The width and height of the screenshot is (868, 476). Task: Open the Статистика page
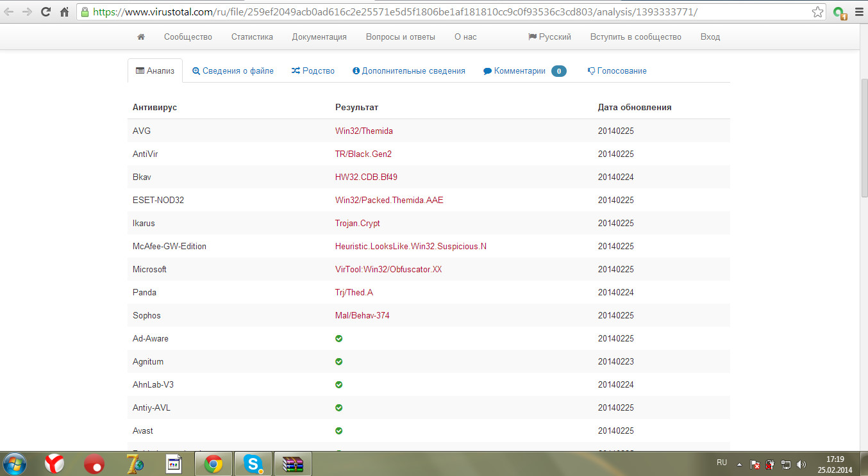click(252, 37)
